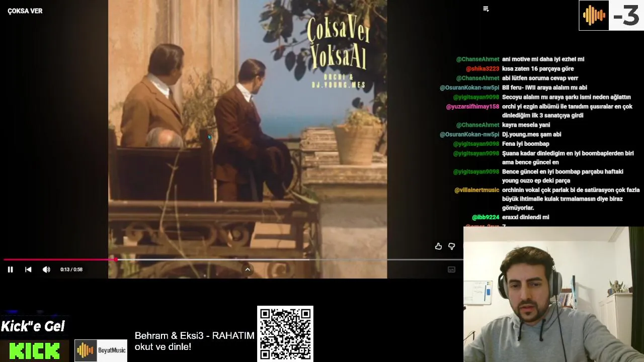
Task: Click message 'kayra mesela yani'
Action: click(526, 125)
